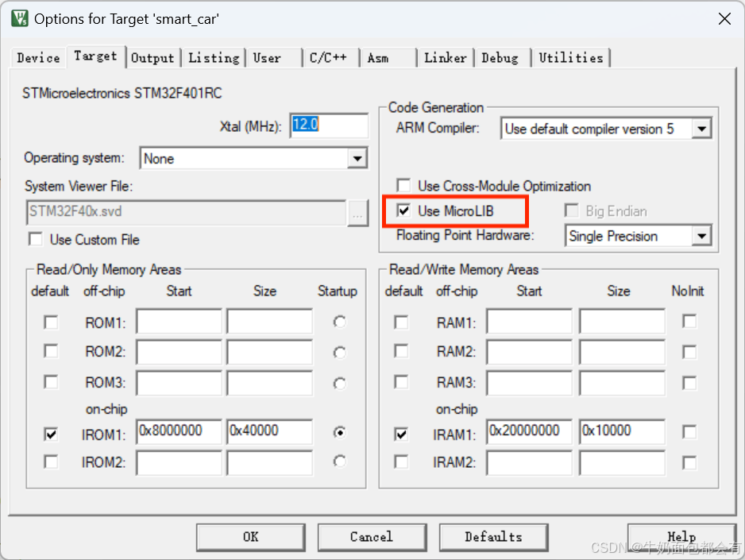Expand the Operating system dropdown
Viewport: 745px width, 560px height.
click(x=357, y=158)
